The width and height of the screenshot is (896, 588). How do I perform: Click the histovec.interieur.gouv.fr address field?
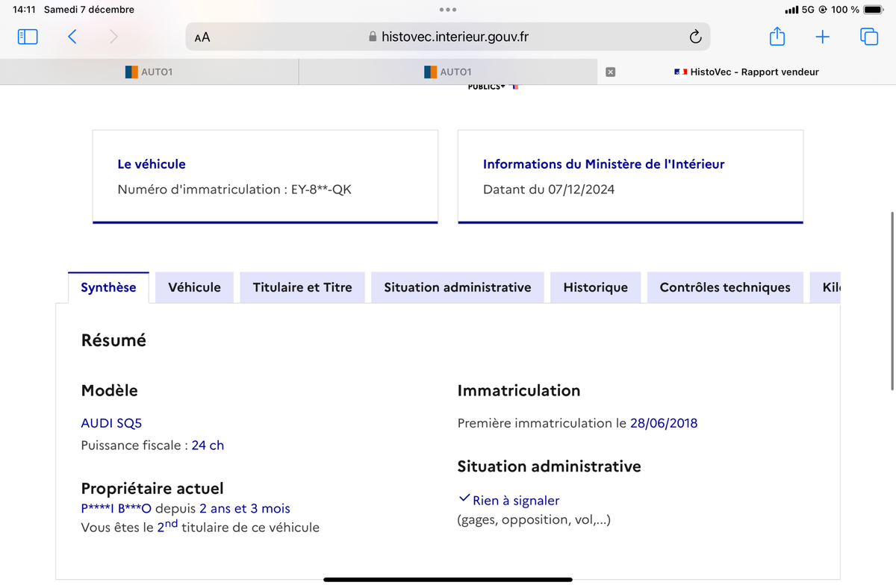[x=448, y=37]
